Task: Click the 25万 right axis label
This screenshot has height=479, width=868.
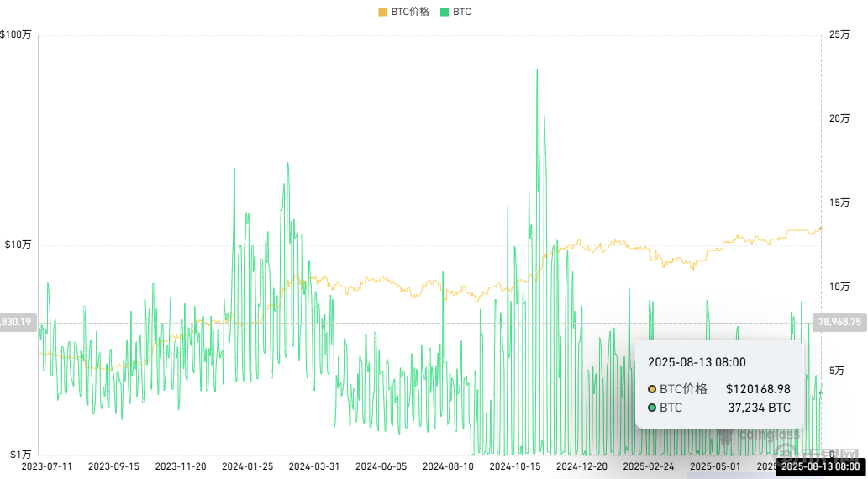Action: [x=839, y=35]
